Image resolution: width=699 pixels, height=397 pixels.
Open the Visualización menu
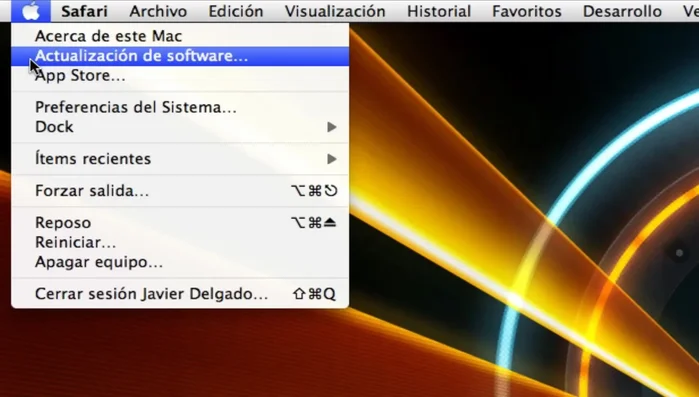click(335, 11)
